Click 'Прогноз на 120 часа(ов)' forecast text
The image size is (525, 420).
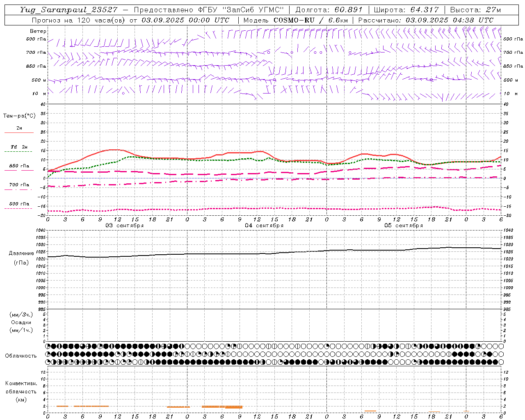pyautogui.click(x=79, y=20)
